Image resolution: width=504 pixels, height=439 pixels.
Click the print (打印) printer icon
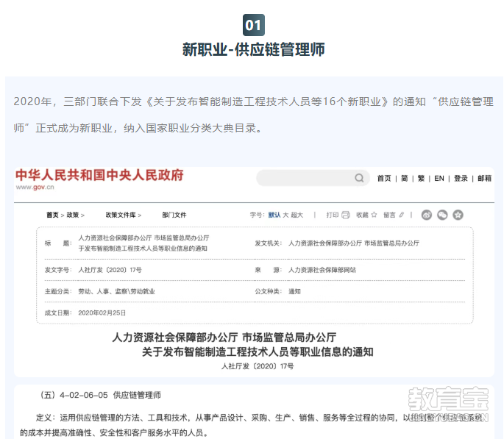tap(346, 215)
